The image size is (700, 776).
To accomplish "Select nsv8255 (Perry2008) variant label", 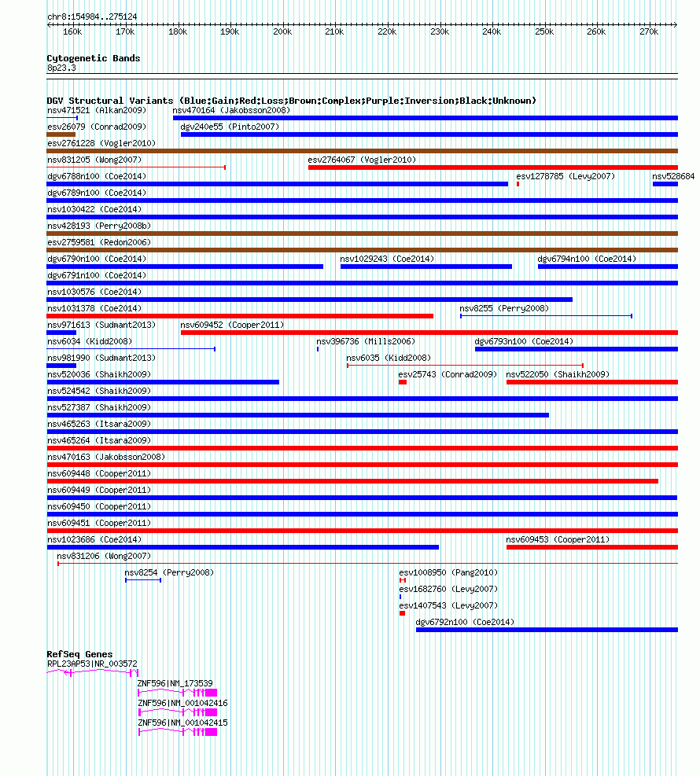I will tap(504, 308).
